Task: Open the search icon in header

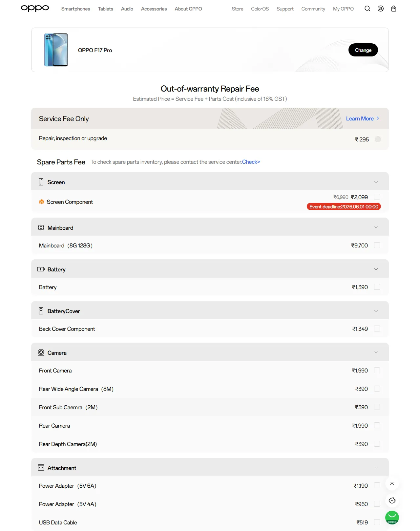Action: pos(367,9)
